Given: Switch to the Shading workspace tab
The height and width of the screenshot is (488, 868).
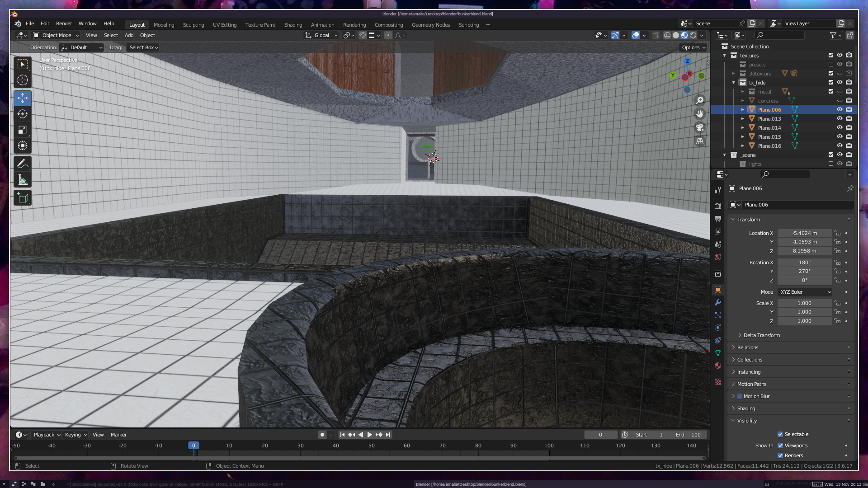Looking at the screenshot, I should [x=293, y=25].
